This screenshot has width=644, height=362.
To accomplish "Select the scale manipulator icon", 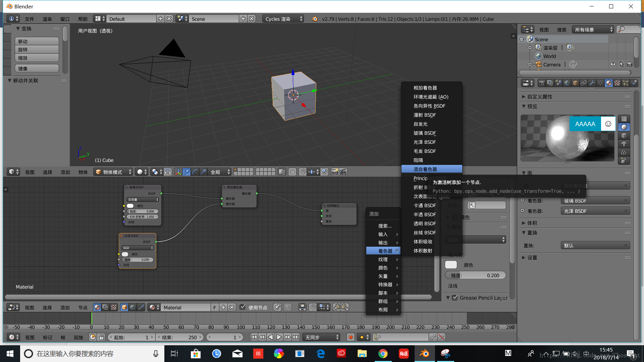I will [x=203, y=172].
